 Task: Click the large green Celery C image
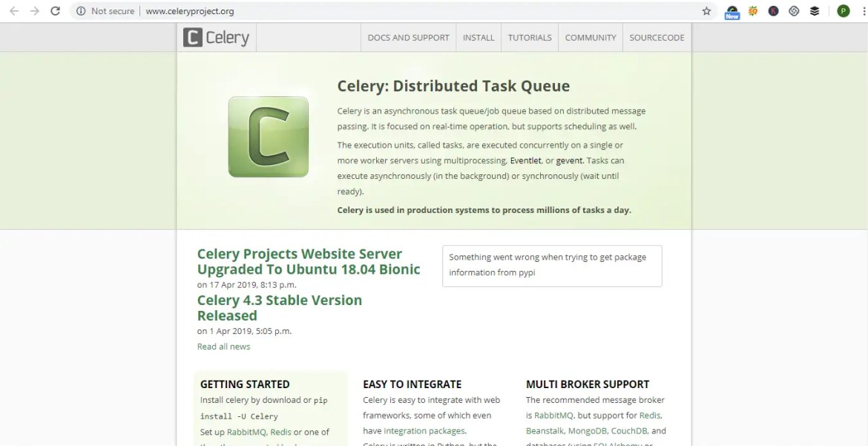point(269,137)
